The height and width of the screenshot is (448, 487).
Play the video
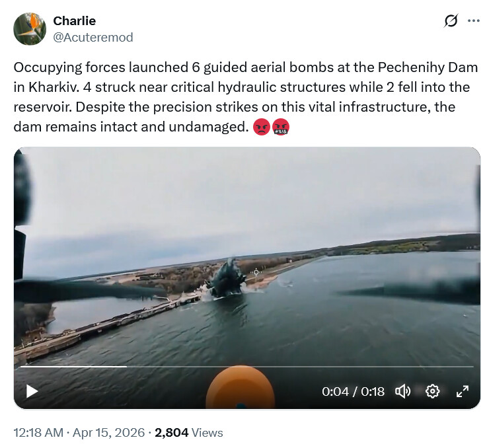(32, 391)
